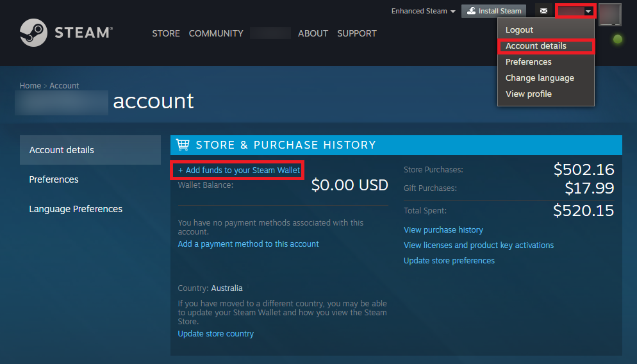
Task: Open the COMMUNITY menu
Action: 216,33
